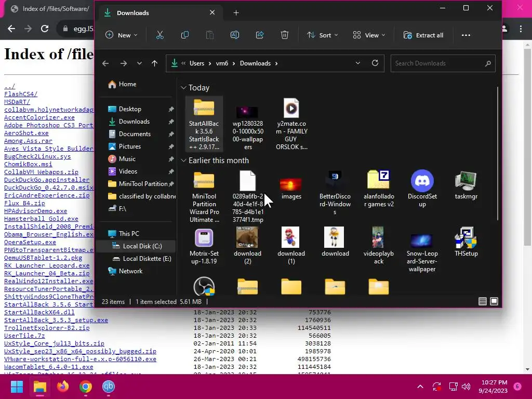Open Home in navigation pane

click(122, 84)
